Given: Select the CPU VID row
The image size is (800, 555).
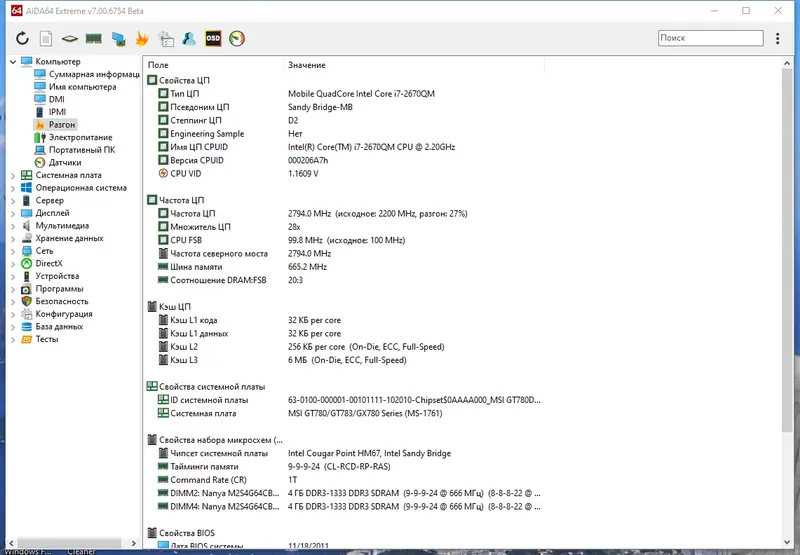Looking at the screenshot, I should 345,173.
